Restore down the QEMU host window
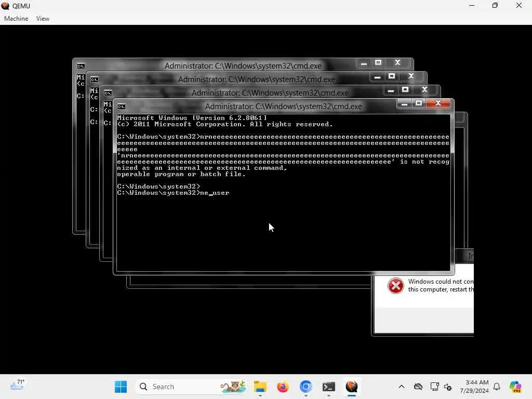This screenshot has width=532, height=399. pos(495,6)
